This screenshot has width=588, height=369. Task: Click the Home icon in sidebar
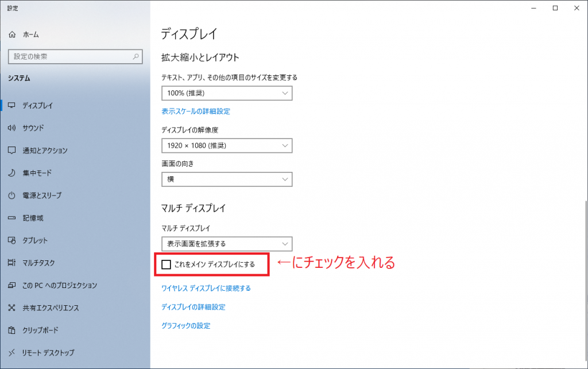coord(12,34)
